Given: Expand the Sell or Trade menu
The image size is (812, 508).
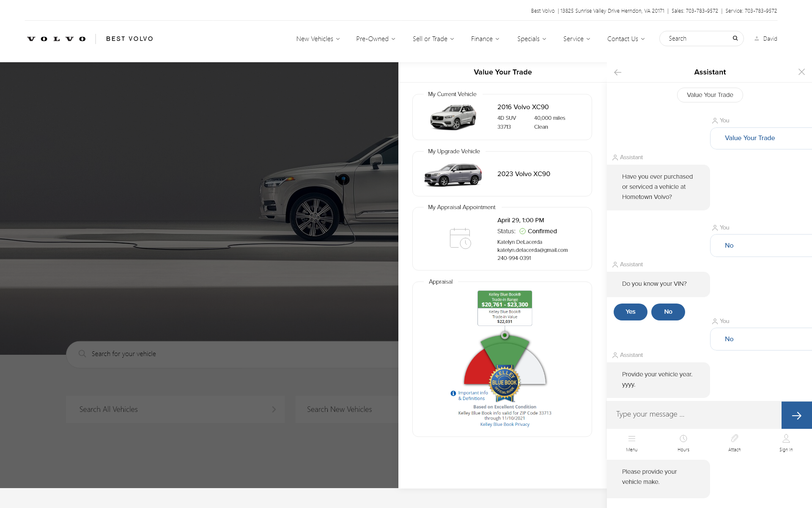Looking at the screenshot, I should pyautogui.click(x=433, y=39).
